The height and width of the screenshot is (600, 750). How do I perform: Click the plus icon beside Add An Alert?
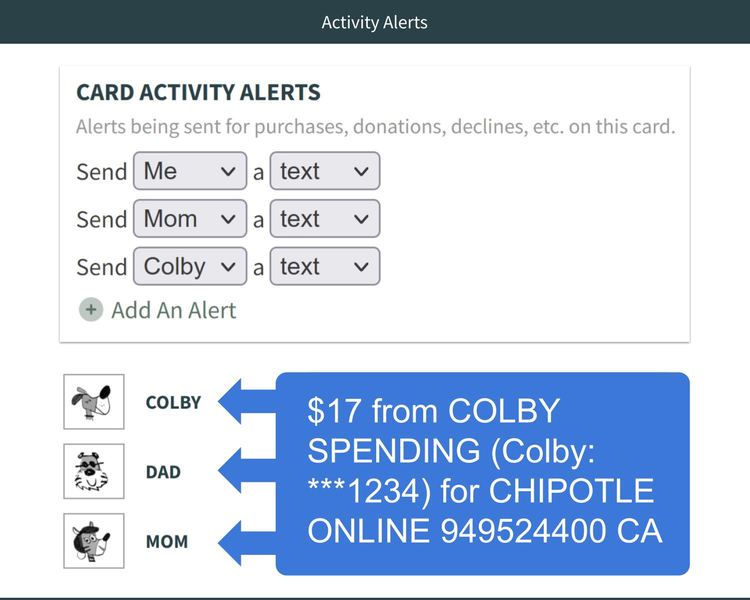point(91,310)
